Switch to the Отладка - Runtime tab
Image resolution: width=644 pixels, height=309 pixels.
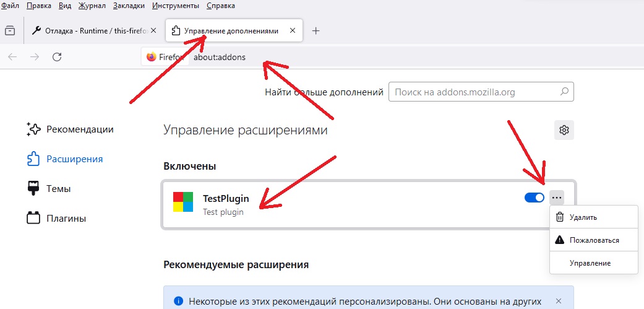(x=90, y=31)
